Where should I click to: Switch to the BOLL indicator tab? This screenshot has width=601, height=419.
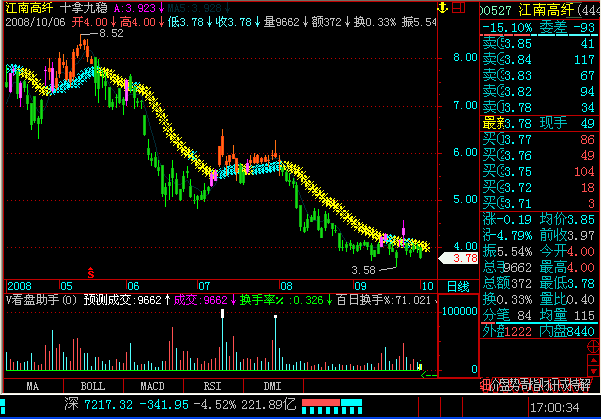pos(93,386)
